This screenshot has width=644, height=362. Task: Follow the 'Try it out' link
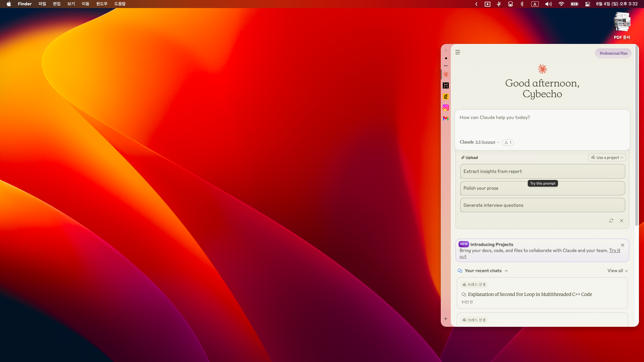pyautogui.click(x=614, y=251)
